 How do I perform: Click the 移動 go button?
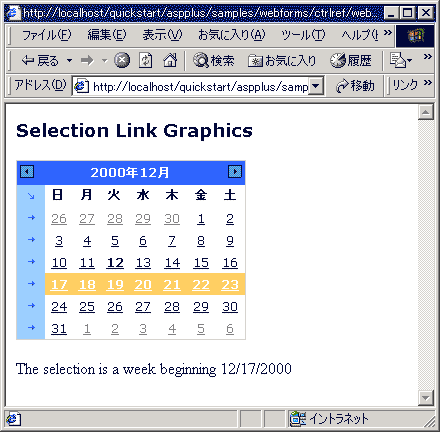point(355,86)
